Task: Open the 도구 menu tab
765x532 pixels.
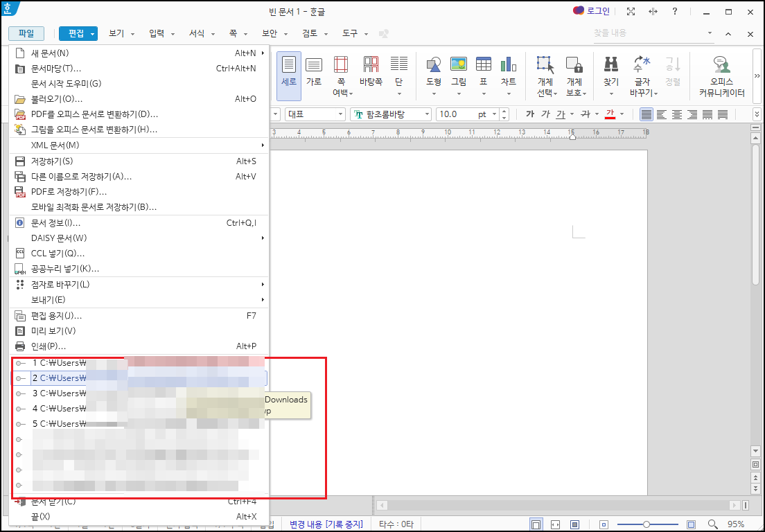Action: (350, 33)
